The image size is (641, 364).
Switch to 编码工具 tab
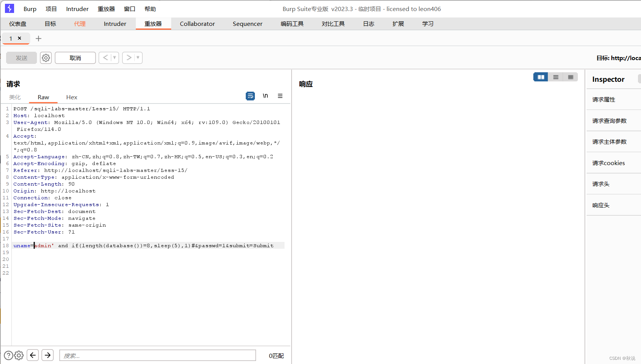coord(292,24)
